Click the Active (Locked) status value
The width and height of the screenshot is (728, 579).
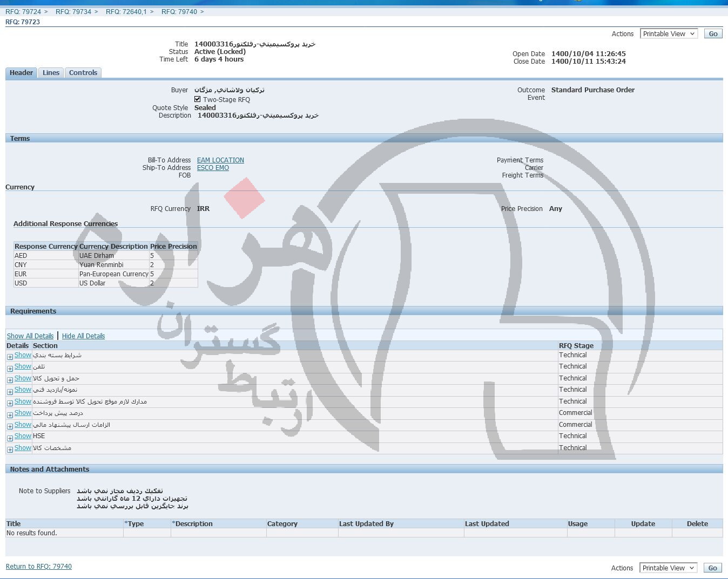point(220,52)
